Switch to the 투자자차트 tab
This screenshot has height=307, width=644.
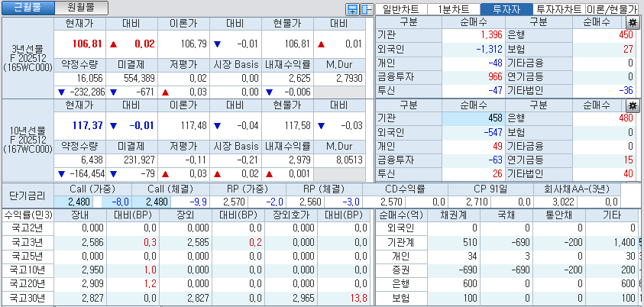coord(558,9)
